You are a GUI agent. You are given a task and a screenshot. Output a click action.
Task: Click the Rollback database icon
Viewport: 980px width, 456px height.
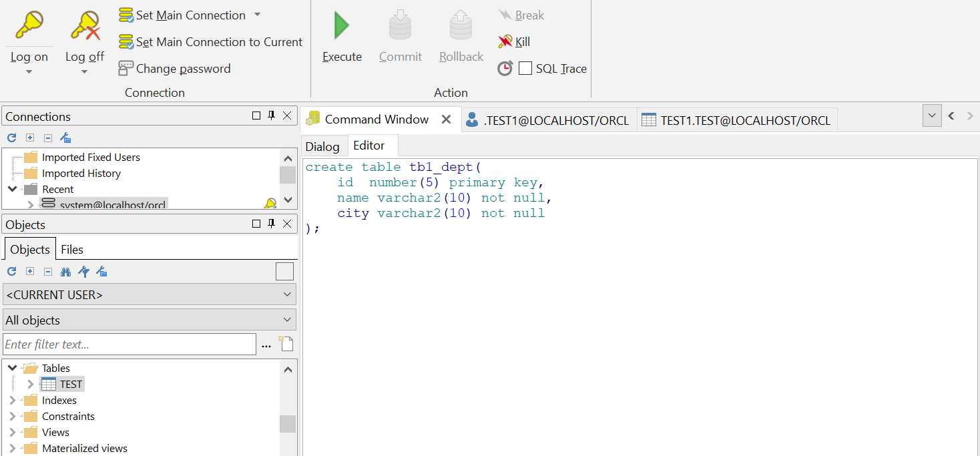(461, 25)
